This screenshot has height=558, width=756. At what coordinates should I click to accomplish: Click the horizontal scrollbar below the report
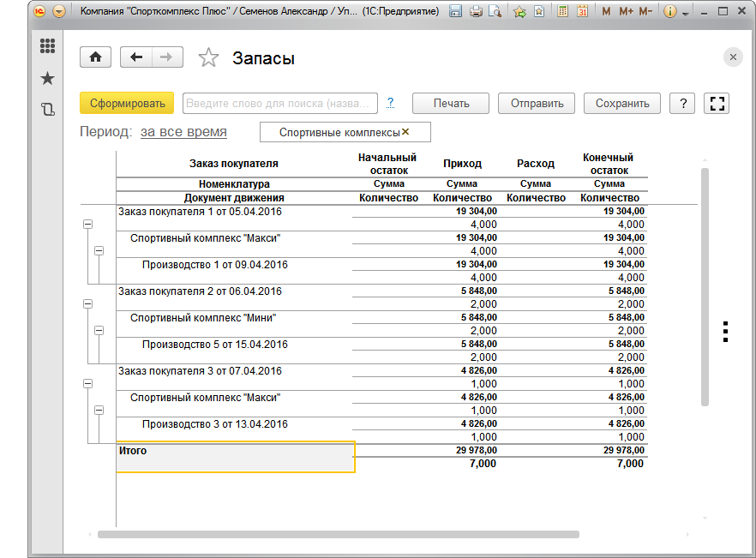[338, 534]
